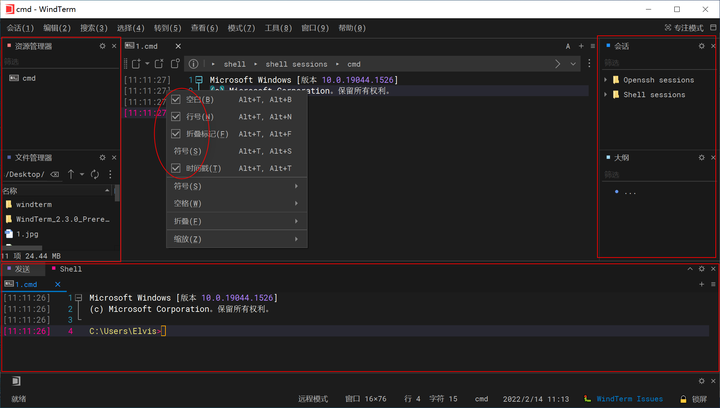
Task: Click the 锁屏 lock screen button
Action: coord(694,399)
